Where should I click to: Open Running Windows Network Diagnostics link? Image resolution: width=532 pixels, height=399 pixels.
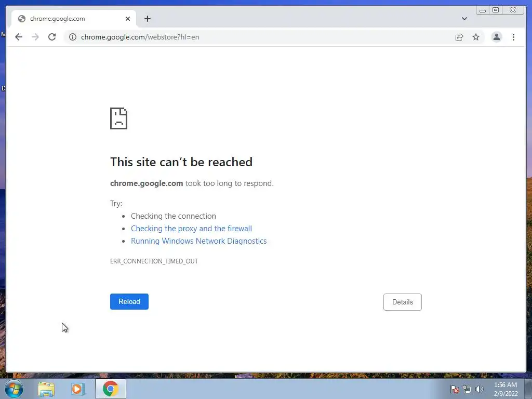(199, 241)
